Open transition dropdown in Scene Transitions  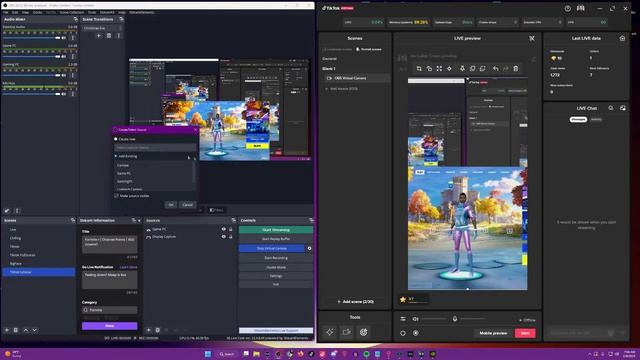point(102,28)
